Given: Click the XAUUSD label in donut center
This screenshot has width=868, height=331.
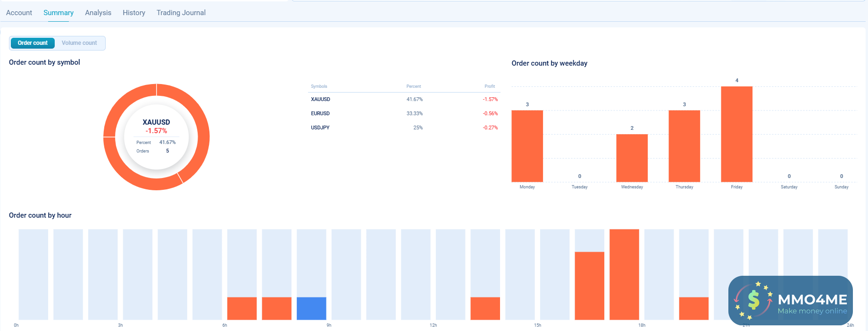Looking at the screenshot, I should pos(156,122).
